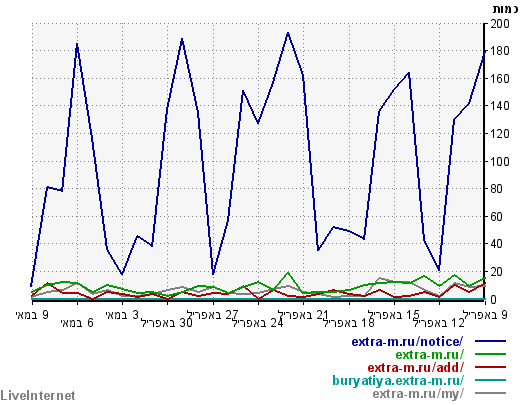The width and height of the screenshot is (520, 405).
Task: Click the 160 value on y-axis
Action: pyautogui.click(x=500, y=79)
